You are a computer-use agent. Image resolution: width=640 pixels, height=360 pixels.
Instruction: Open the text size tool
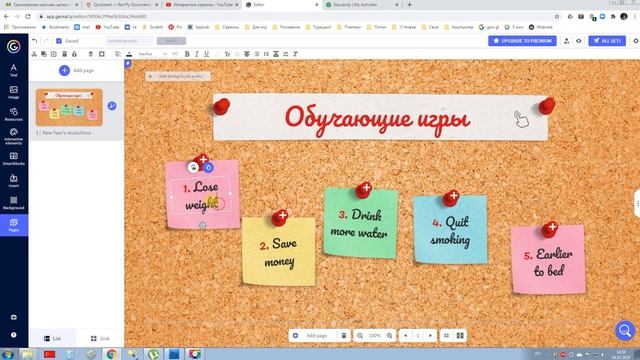click(227, 54)
